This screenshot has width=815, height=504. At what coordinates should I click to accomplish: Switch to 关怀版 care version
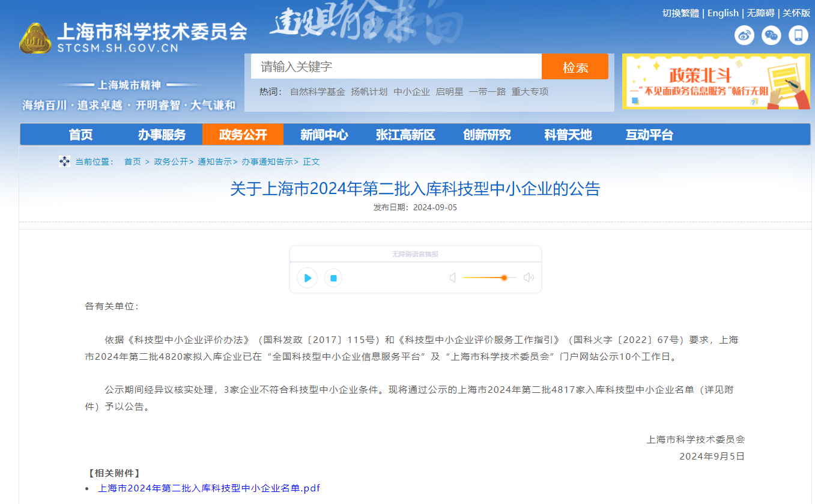tap(796, 13)
